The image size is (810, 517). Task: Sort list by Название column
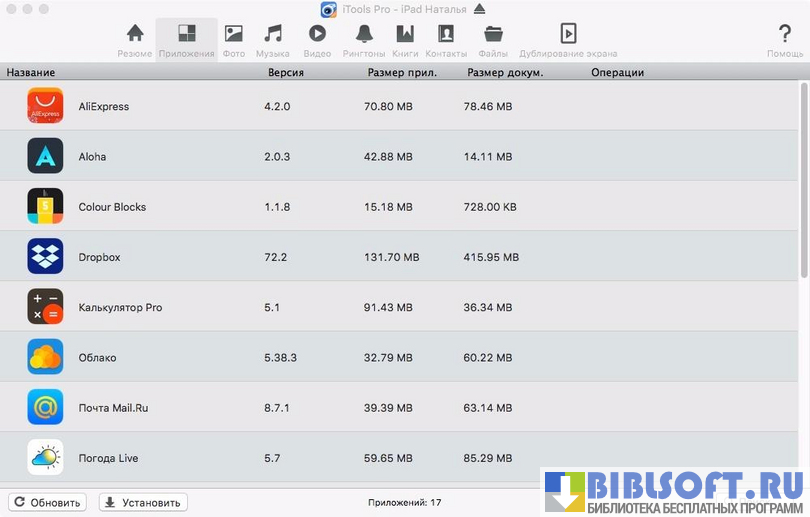tap(31, 73)
